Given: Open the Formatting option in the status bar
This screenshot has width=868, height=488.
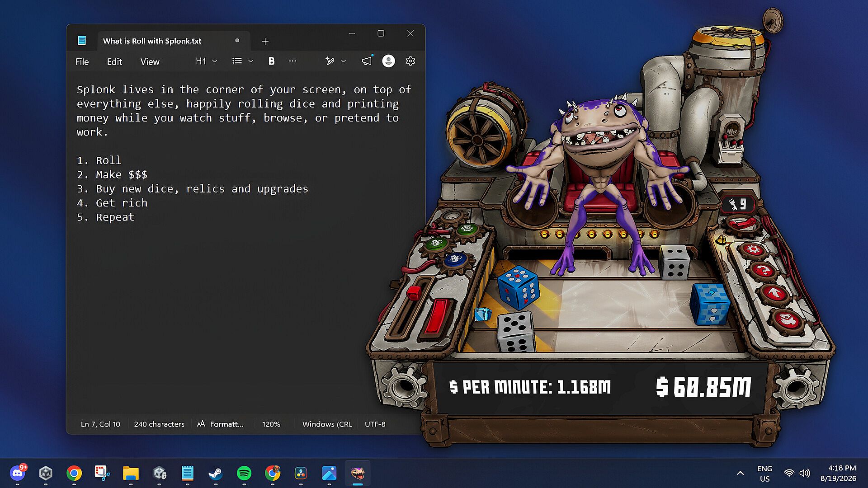Looking at the screenshot, I should pyautogui.click(x=221, y=424).
